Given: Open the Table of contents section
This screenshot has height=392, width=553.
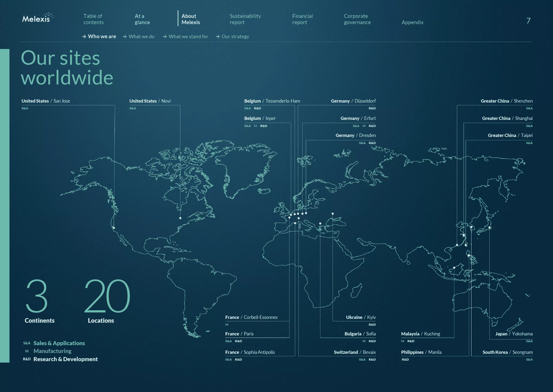Looking at the screenshot, I should point(93,19).
